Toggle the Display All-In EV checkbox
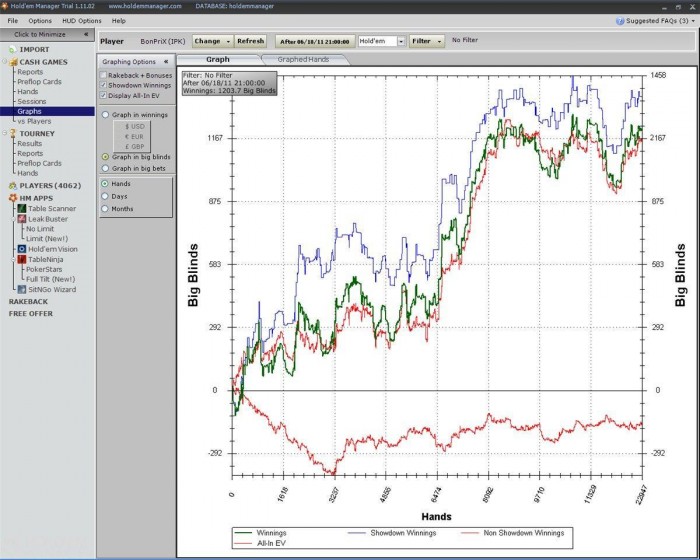 (x=104, y=96)
